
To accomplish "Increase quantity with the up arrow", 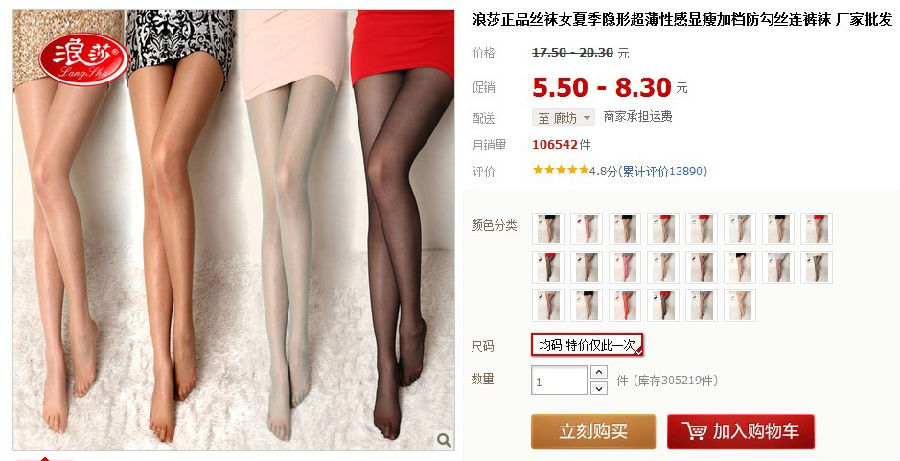I will pyautogui.click(x=599, y=372).
